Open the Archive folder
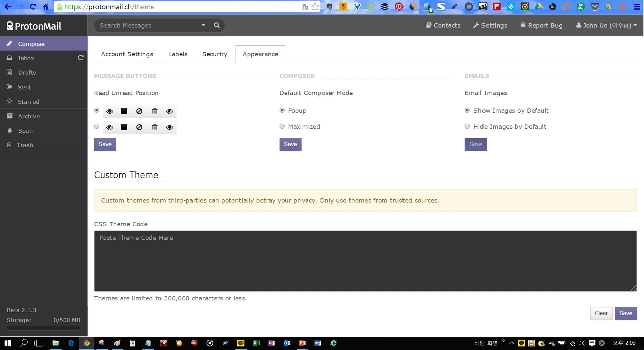Viewport: 644px width, 350px height. tap(43, 116)
